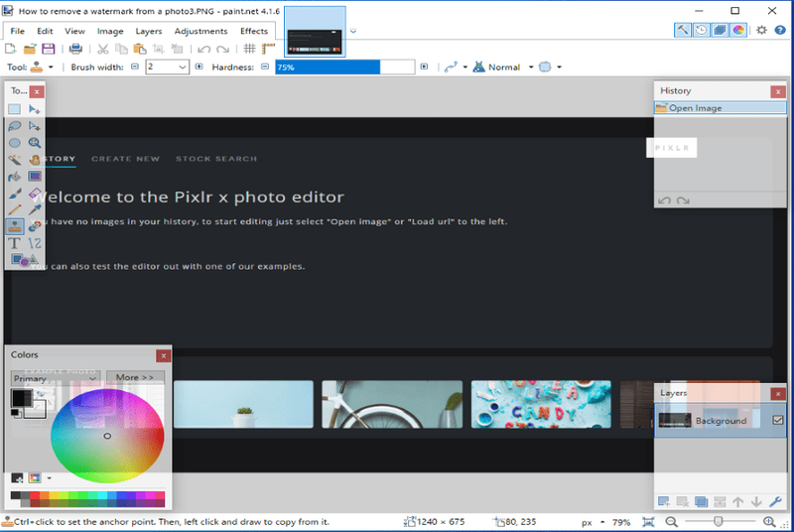Uncheck the Background layer visibility checkbox
The image size is (794, 532).
(778, 420)
